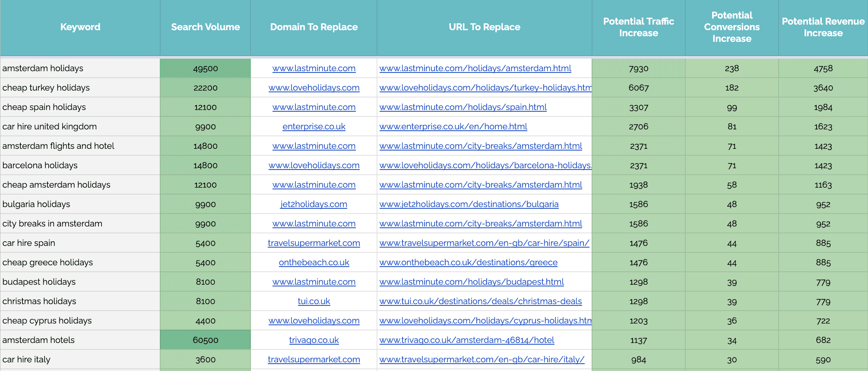Click the jet2holidays destinations/bulgaria URL
This screenshot has height=371, width=868.
tap(469, 204)
